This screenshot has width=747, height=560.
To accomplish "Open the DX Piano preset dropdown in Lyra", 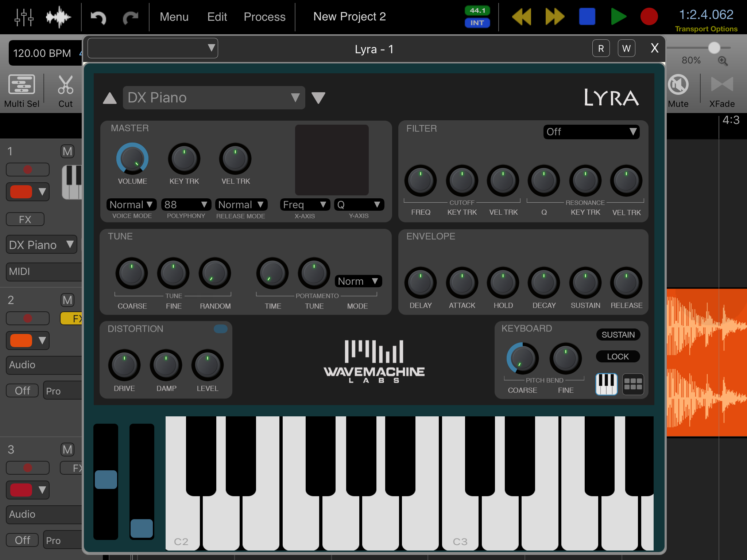I will pos(214,98).
